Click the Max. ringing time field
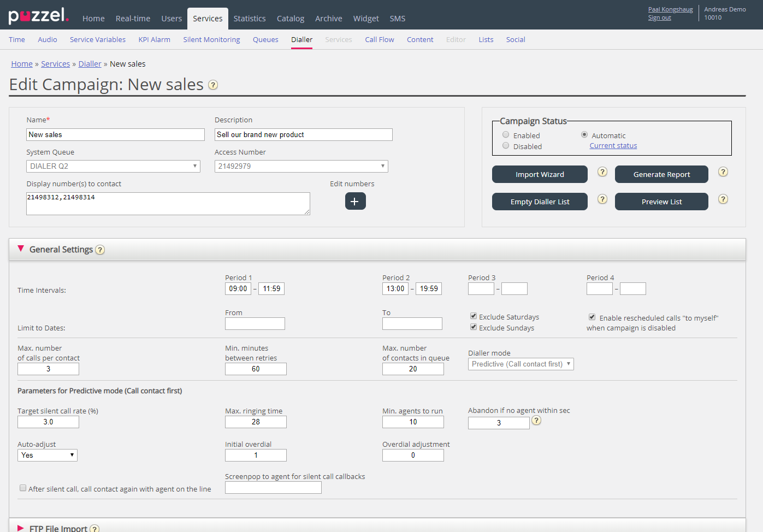This screenshot has height=532, width=763. (256, 422)
